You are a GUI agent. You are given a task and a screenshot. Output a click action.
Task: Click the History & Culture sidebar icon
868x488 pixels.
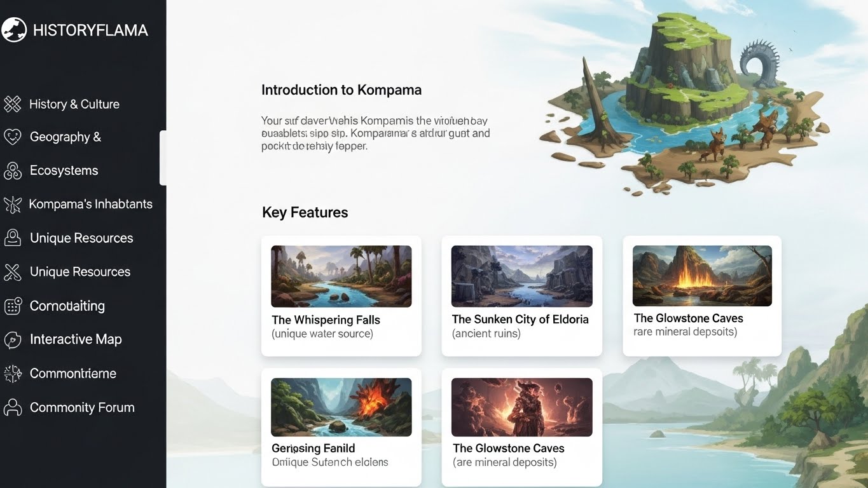click(13, 104)
